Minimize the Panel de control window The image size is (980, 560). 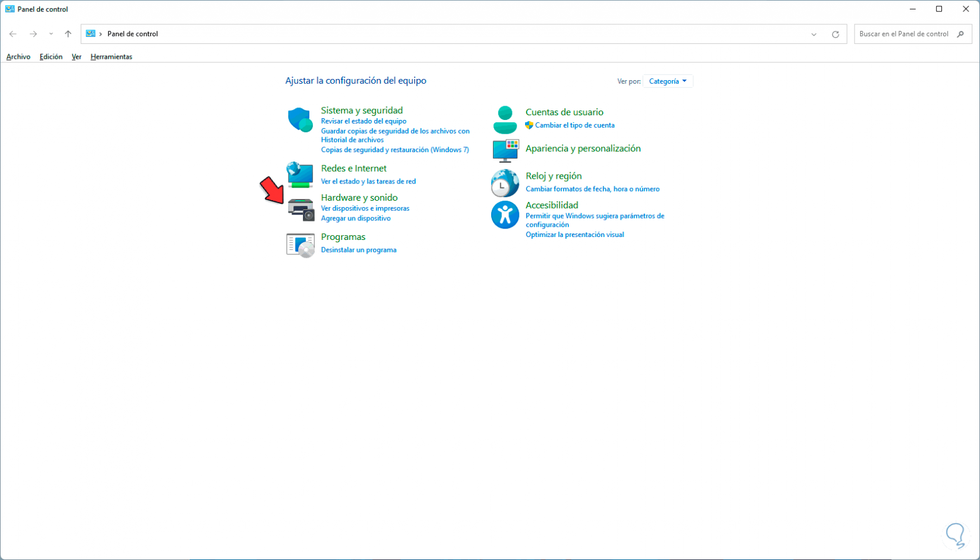coord(913,9)
